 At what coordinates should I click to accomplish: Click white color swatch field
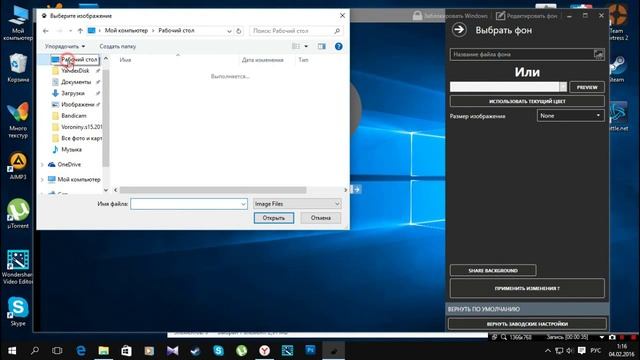[x=504, y=87]
